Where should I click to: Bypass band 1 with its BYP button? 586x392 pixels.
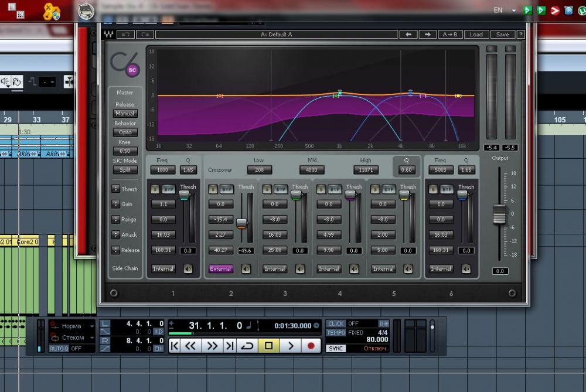[169, 189]
